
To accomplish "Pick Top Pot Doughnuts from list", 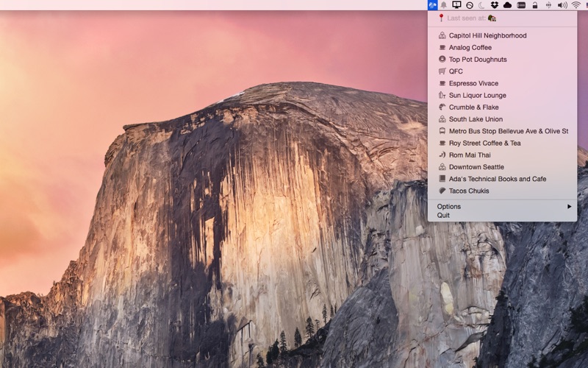I will coord(478,60).
